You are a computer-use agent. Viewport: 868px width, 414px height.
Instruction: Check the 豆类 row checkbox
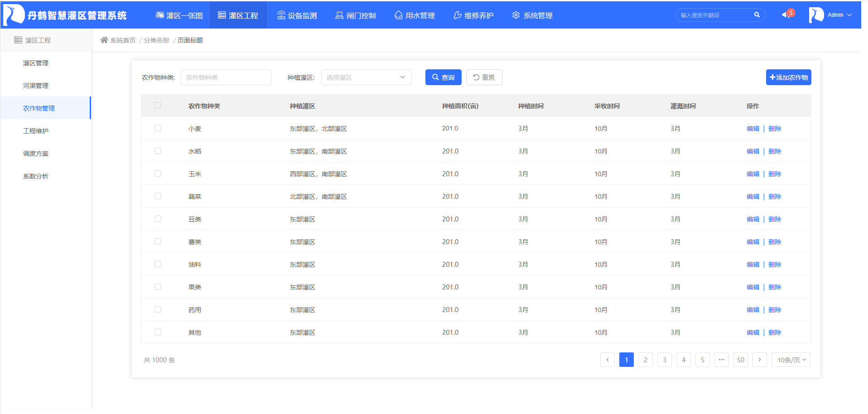point(158,219)
